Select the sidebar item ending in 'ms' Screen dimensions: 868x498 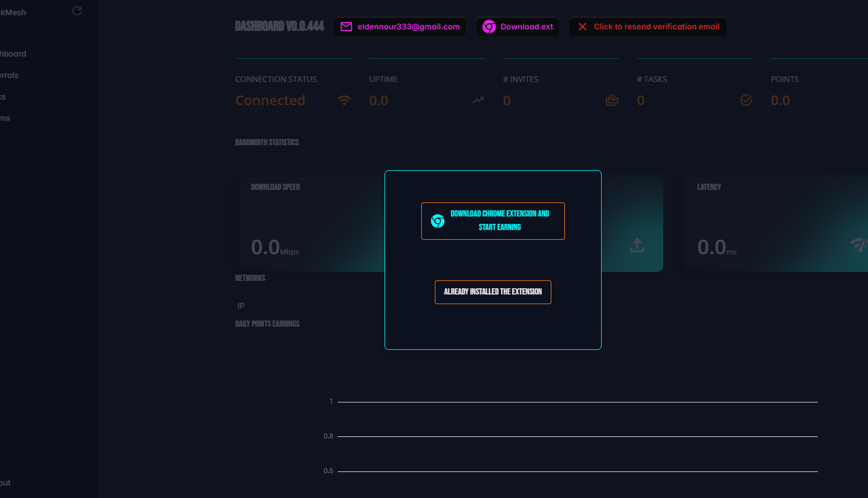click(x=5, y=118)
